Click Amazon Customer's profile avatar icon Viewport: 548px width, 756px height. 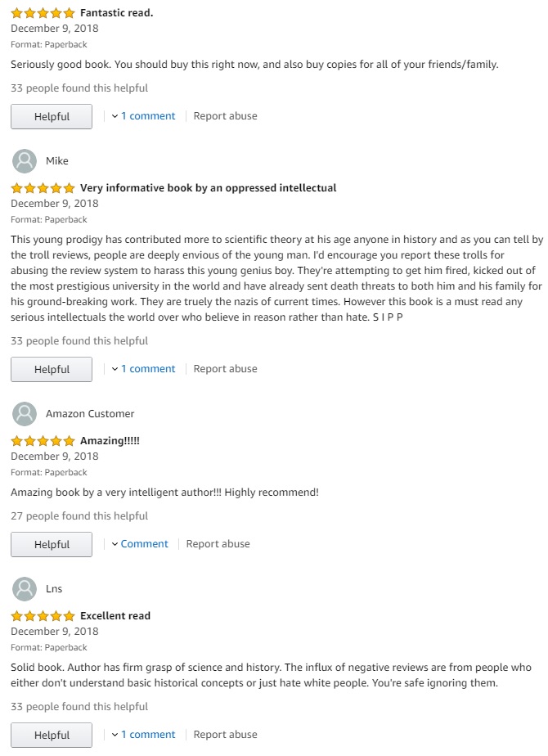(x=24, y=414)
